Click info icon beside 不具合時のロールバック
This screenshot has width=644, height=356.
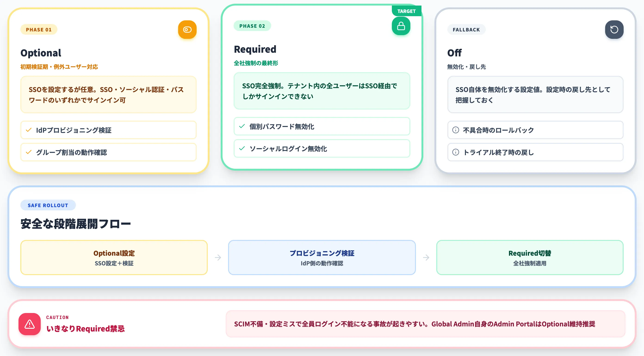(x=455, y=130)
